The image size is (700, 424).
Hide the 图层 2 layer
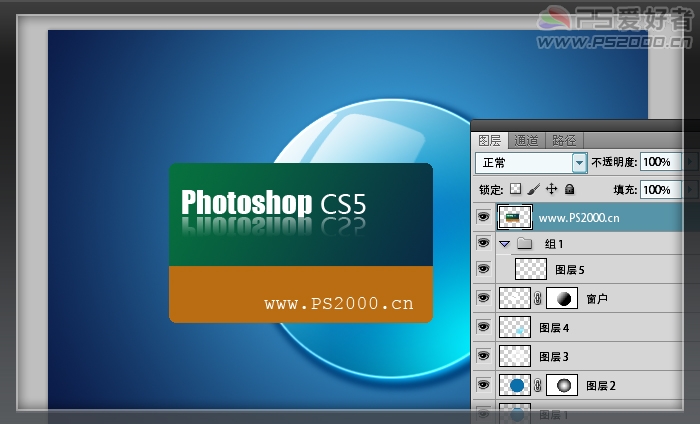click(x=483, y=385)
